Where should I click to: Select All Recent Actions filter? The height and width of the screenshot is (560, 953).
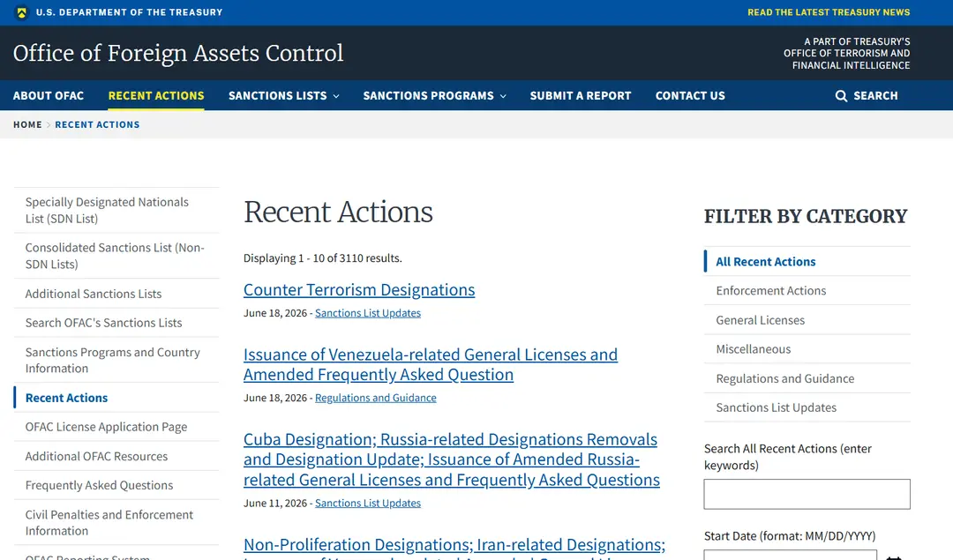807,262
